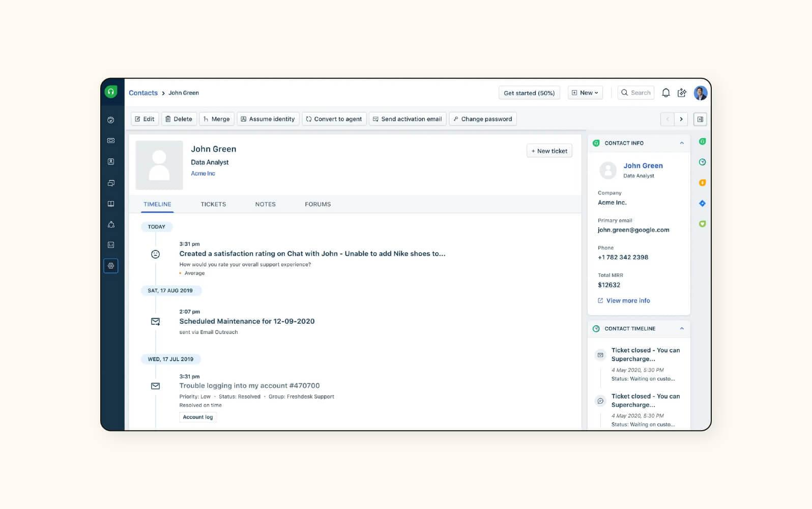The height and width of the screenshot is (509, 812).
Task: Open the analytics reports sidebar icon
Action: [x=111, y=245]
